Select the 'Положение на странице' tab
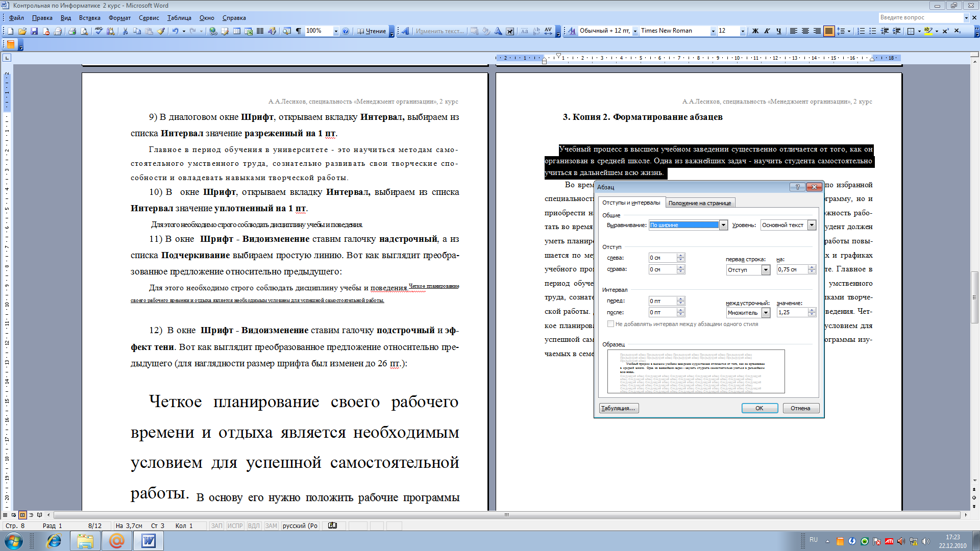This screenshot has width=980, height=551. tap(700, 203)
